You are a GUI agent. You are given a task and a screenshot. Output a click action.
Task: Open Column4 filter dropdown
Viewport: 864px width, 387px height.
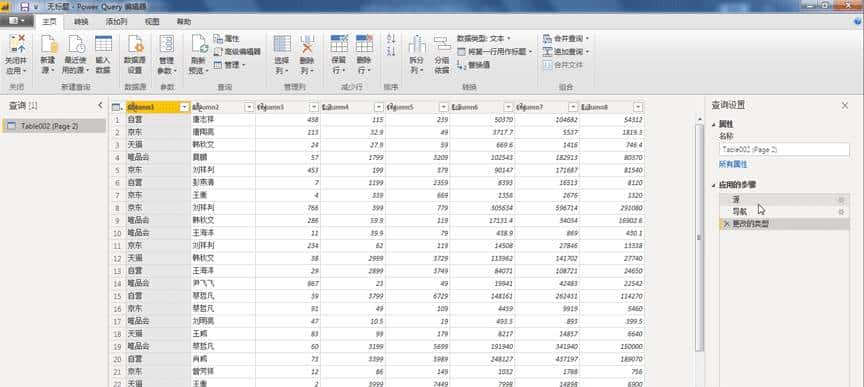tap(379, 107)
